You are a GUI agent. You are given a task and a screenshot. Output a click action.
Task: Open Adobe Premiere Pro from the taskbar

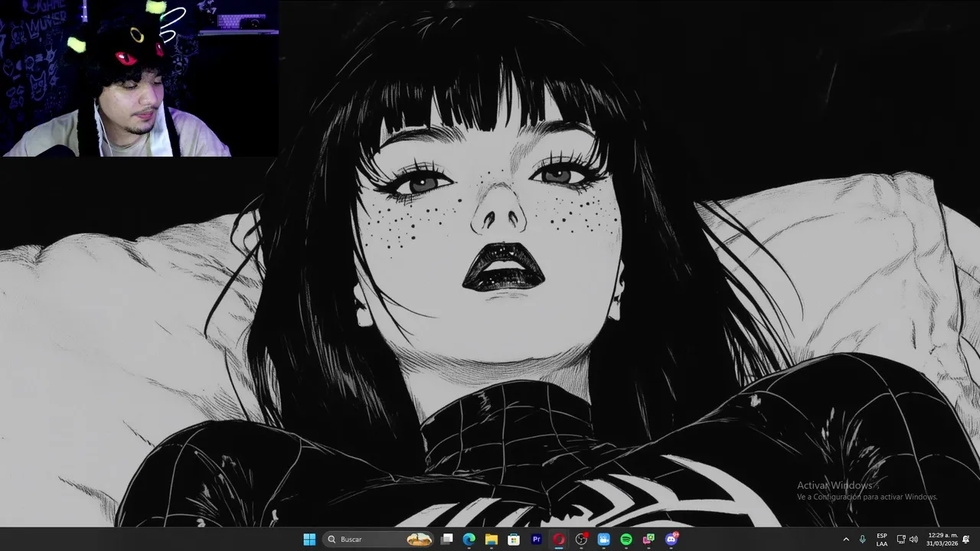[536, 540]
